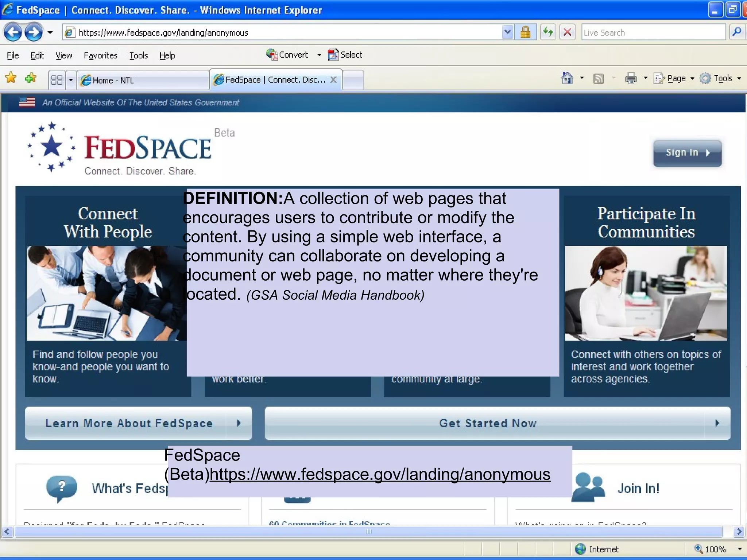
Task: Add to Favorites with star-plus icon
Action: 31,78
